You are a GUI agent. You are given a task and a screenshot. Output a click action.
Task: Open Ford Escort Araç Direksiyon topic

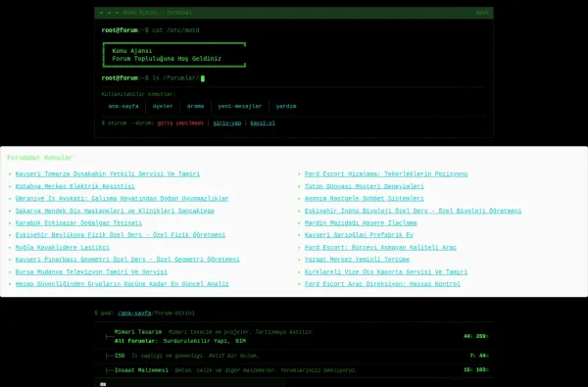(382, 284)
